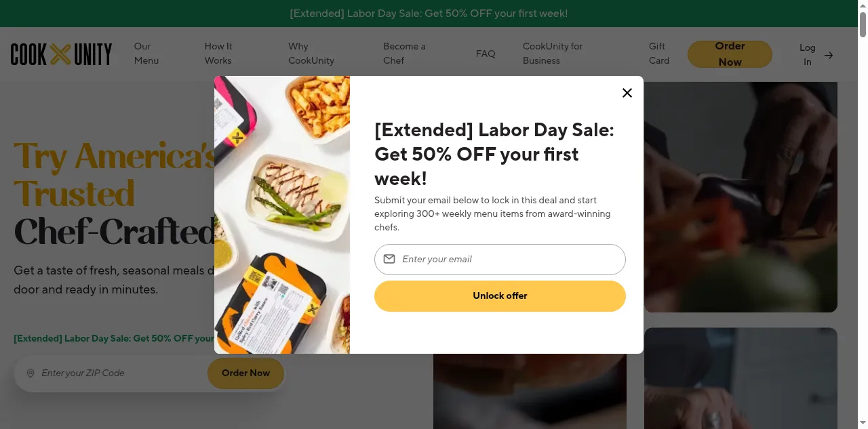This screenshot has width=868, height=429.
Task: Click the location pin icon beside ZIP Code
Action: [31, 373]
